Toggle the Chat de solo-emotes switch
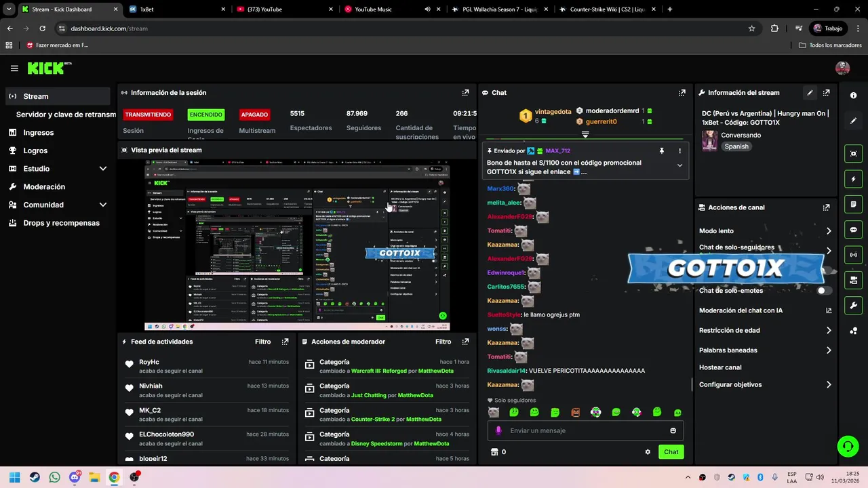 [824, 291]
